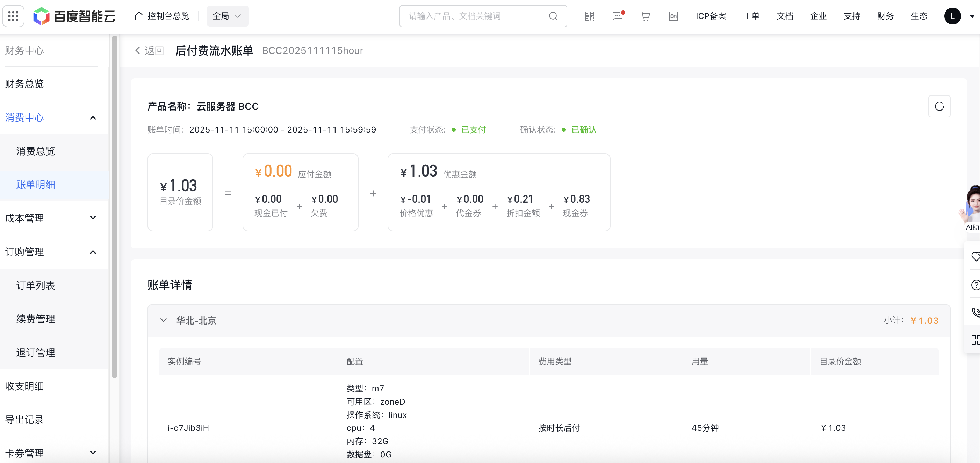This screenshot has height=463, width=980.
Task: Switch language with the En icon
Action: click(673, 16)
